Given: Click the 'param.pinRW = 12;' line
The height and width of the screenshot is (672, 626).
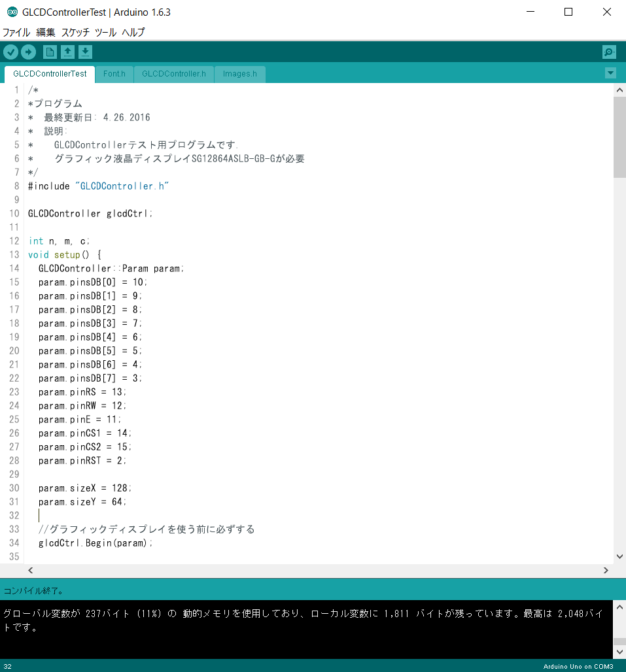Looking at the screenshot, I should tap(82, 405).
